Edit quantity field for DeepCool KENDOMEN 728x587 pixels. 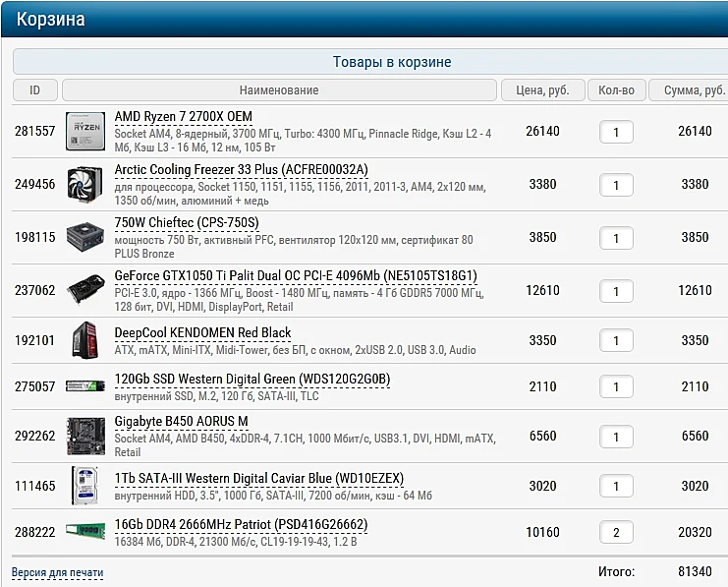(x=616, y=340)
